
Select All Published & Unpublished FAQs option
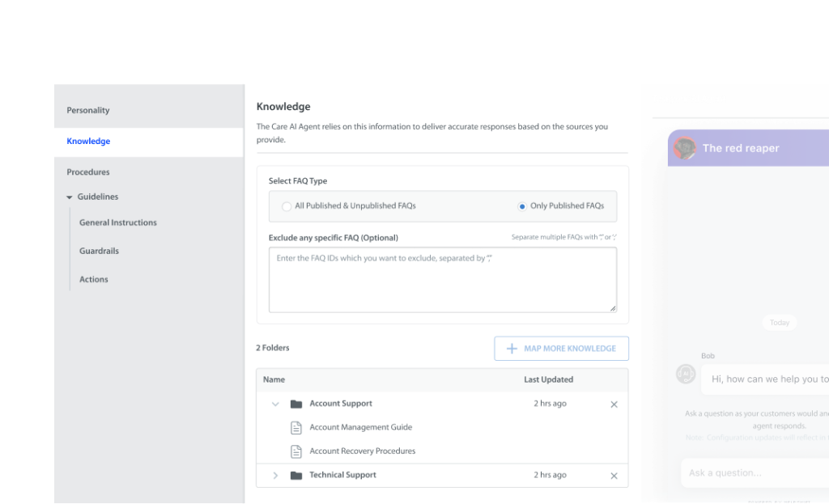[x=287, y=206]
